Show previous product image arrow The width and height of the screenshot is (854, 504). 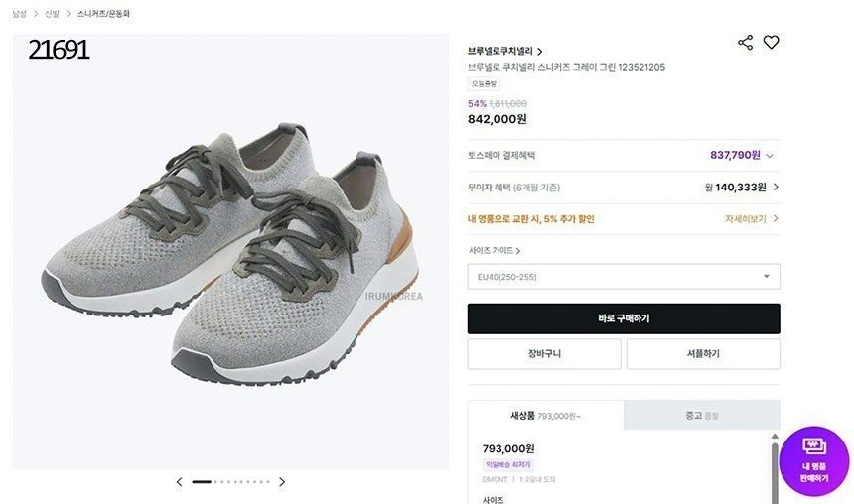coord(179,482)
